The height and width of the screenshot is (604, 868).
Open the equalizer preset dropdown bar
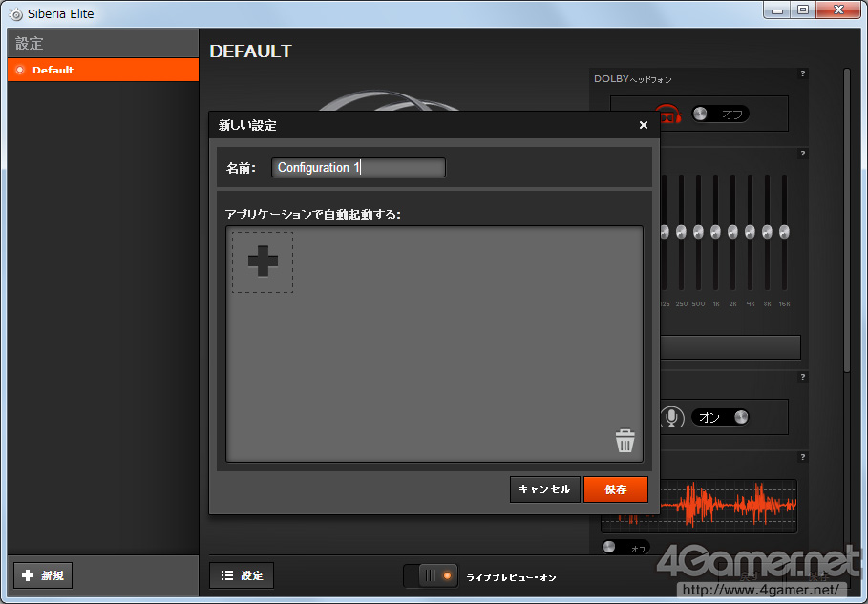(x=730, y=347)
